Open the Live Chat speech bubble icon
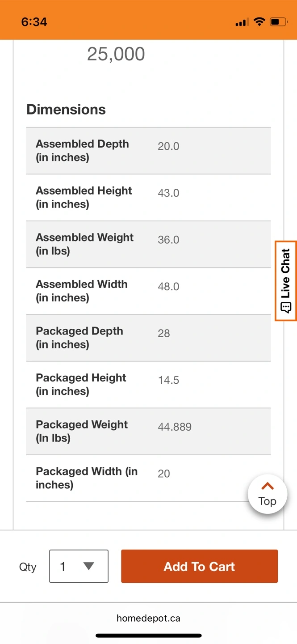Screen dimensions: 297x644 pyautogui.click(x=286, y=307)
